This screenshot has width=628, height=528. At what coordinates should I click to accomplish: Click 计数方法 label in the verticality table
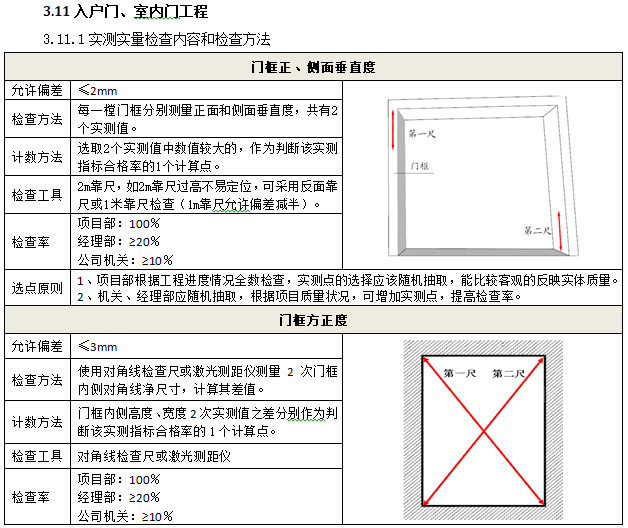point(36,156)
